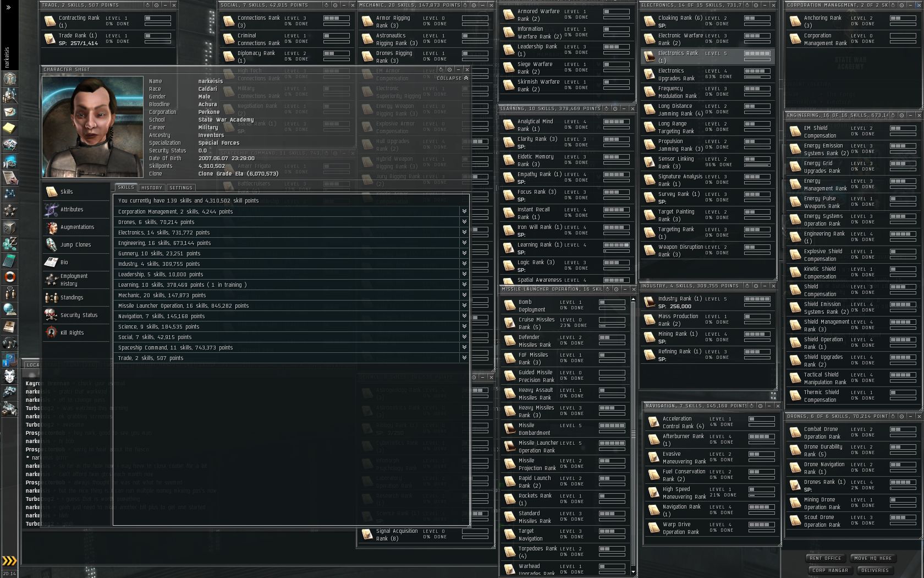Expand the Engineering skill group chevron

pos(464,243)
